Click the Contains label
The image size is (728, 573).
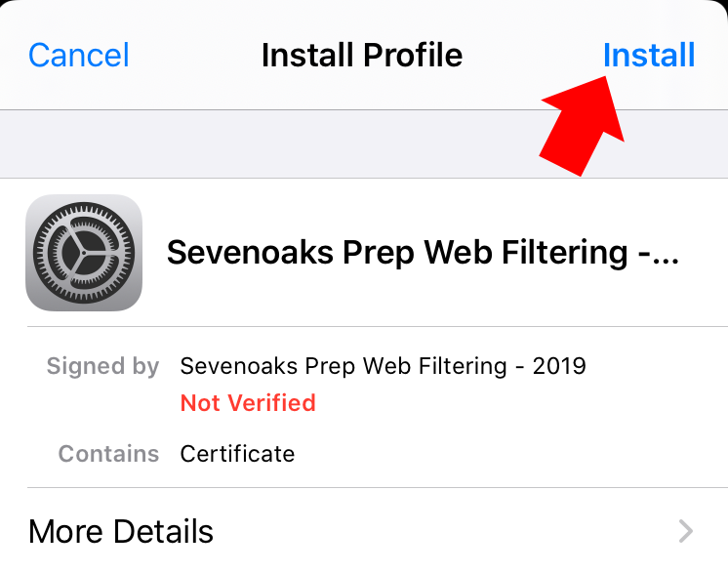coord(108,454)
